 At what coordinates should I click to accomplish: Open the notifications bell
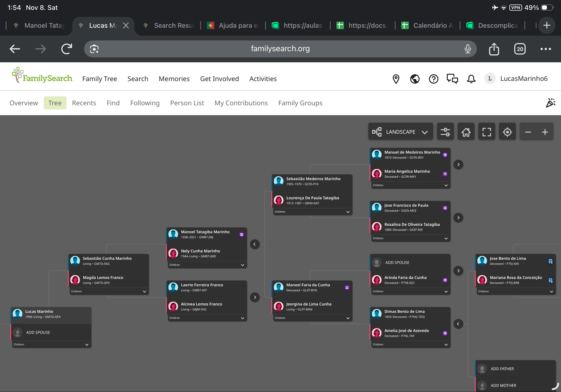(x=471, y=79)
